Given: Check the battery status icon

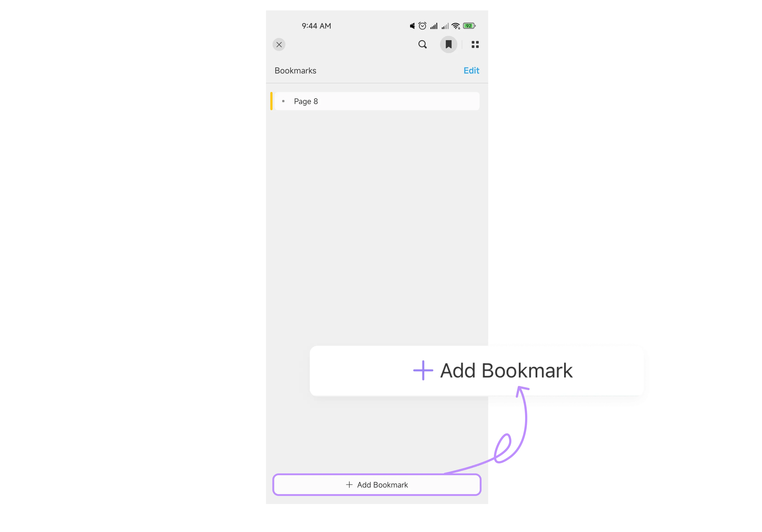Looking at the screenshot, I should click(470, 25).
